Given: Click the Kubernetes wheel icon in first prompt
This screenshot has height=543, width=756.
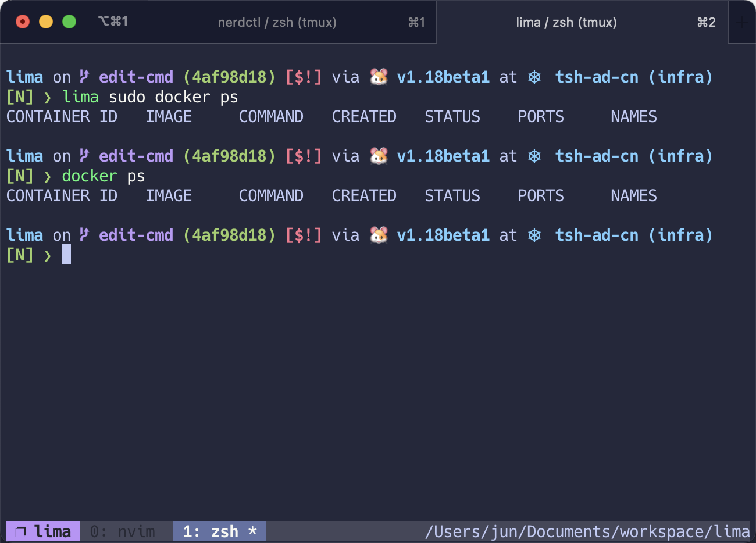Looking at the screenshot, I should pos(534,77).
